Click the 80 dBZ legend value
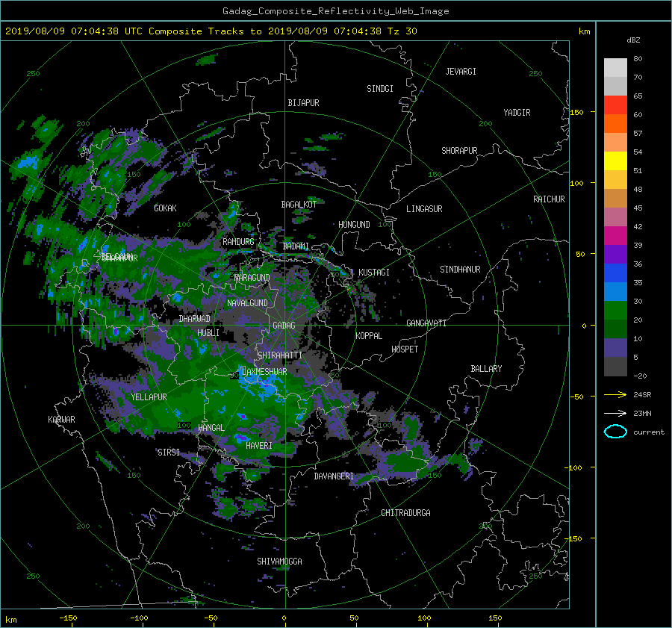Image resolution: width=672 pixels, height=628 pixels. [638, 59]
